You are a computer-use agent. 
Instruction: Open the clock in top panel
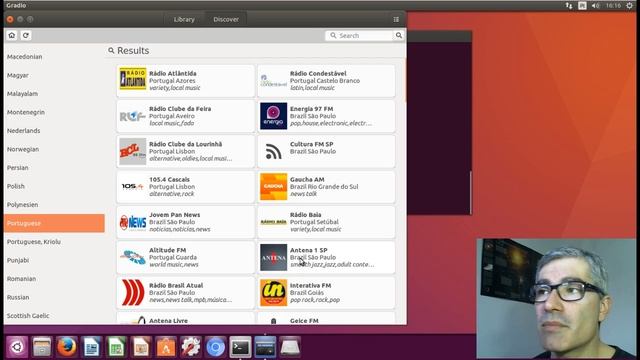[x=613, y=5]
